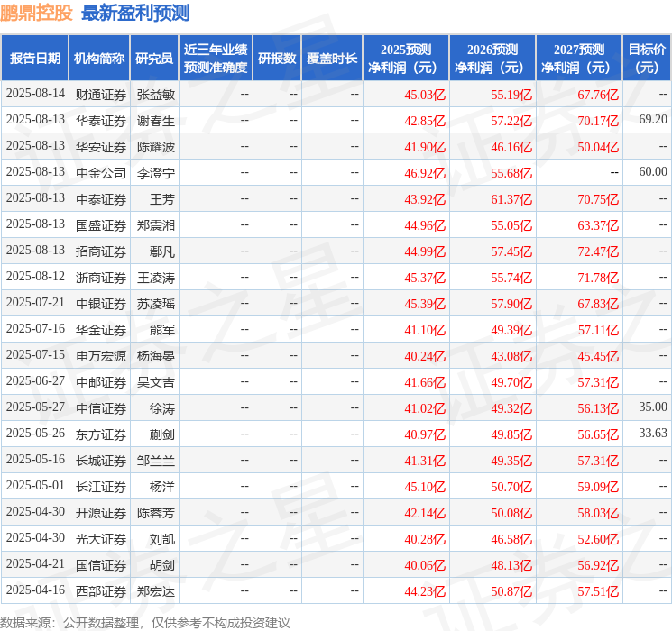Select the 中银证券 institution cell
This screenshot has width=672, height=631.
101,304
